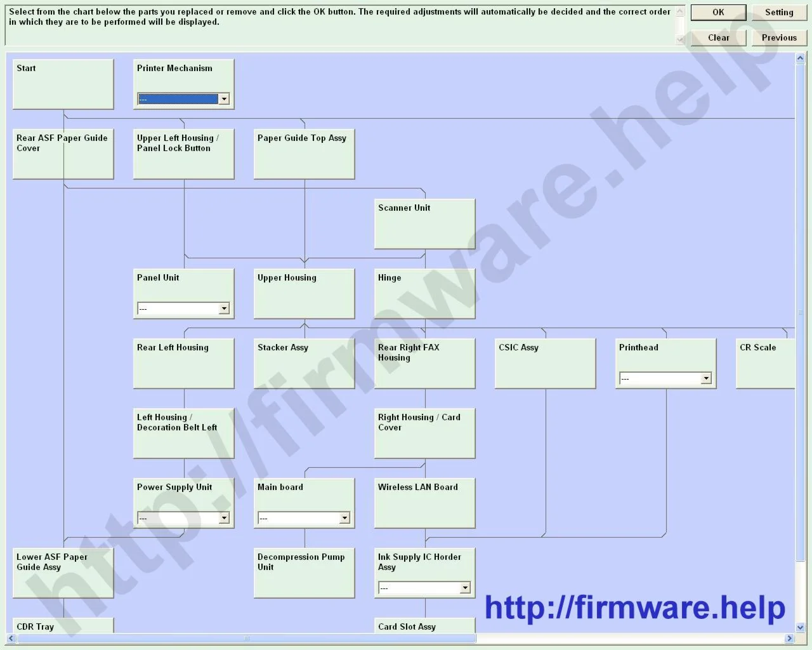The width and height of the screenshot is (812, 650).
Task: Click the horizontal scrollbar right arrow
Action: [789, 638]
